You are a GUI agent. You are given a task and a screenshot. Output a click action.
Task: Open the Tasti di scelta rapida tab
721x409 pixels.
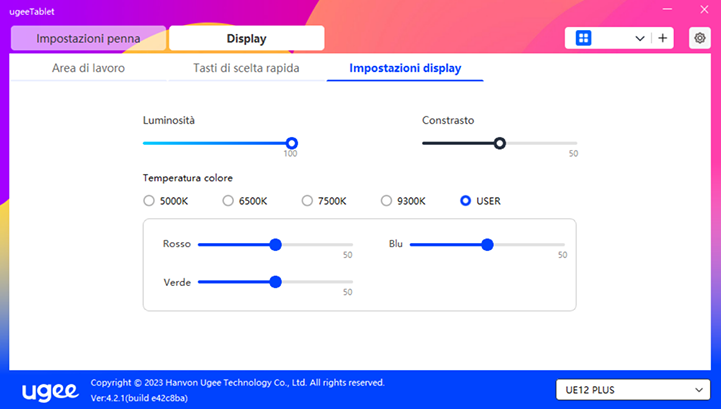click(x=246, y=69)
